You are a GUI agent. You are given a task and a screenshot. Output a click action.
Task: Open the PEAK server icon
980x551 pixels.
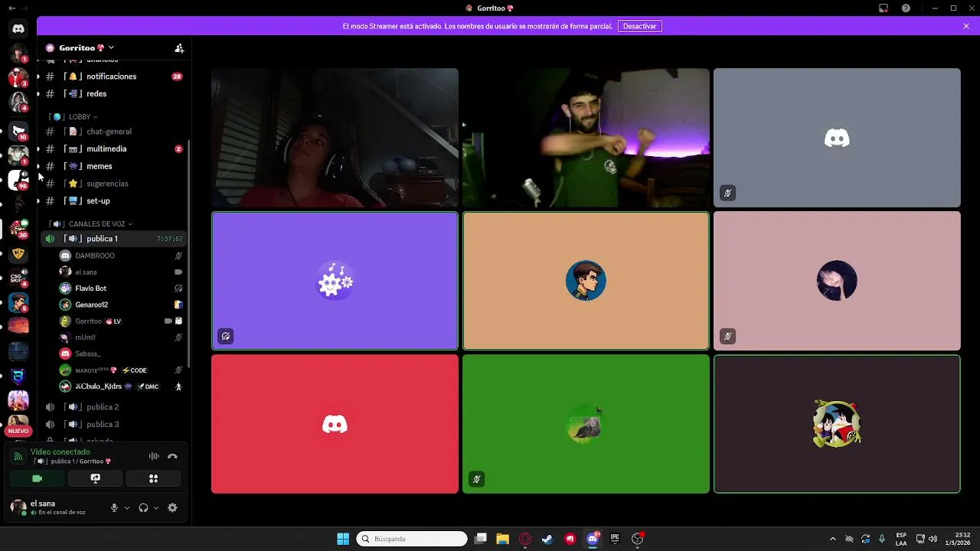click(x=18, y=399)
